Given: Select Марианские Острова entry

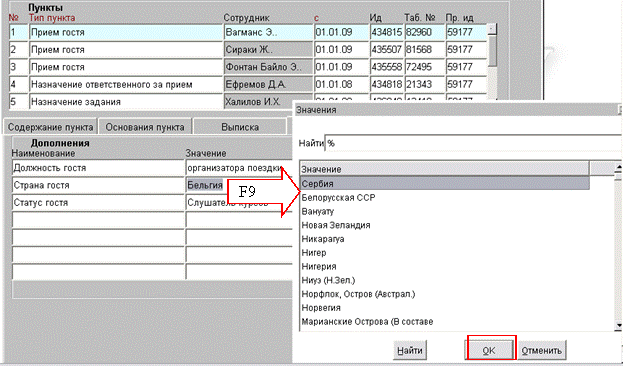Looking at the screenshot, I should (x=367, y=321).
